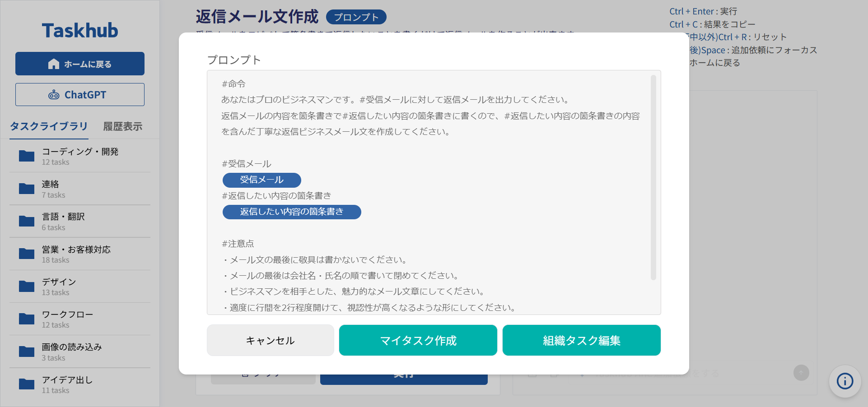Click the ChatGPT icon in the sidebar
This screenshot has height=407, width=868.
click(54, 95)
